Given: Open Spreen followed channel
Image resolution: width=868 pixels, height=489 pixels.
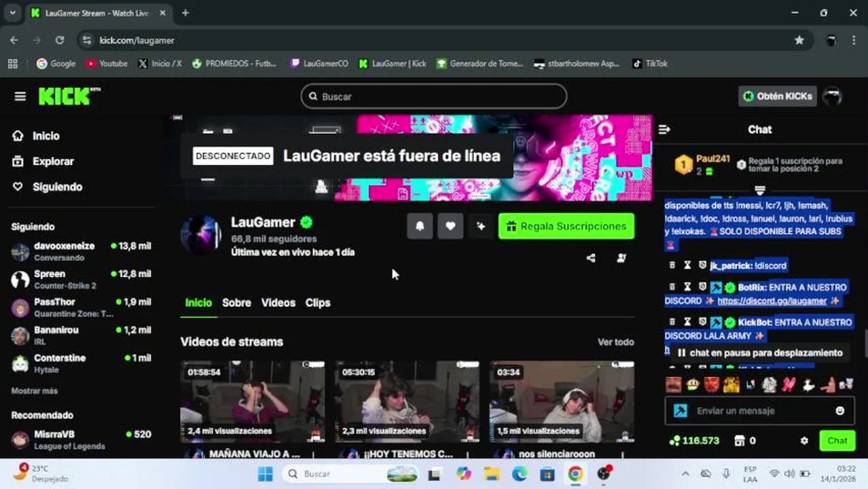Looking at the screenshot, I should click(x=82, y=279).
